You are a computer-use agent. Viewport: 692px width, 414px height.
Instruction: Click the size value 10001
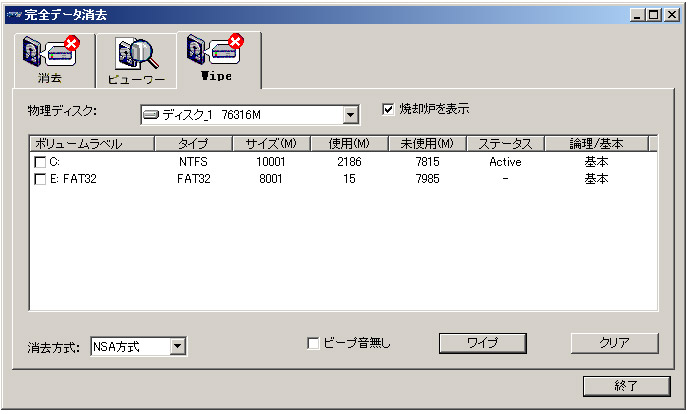[x=271, y=162]
